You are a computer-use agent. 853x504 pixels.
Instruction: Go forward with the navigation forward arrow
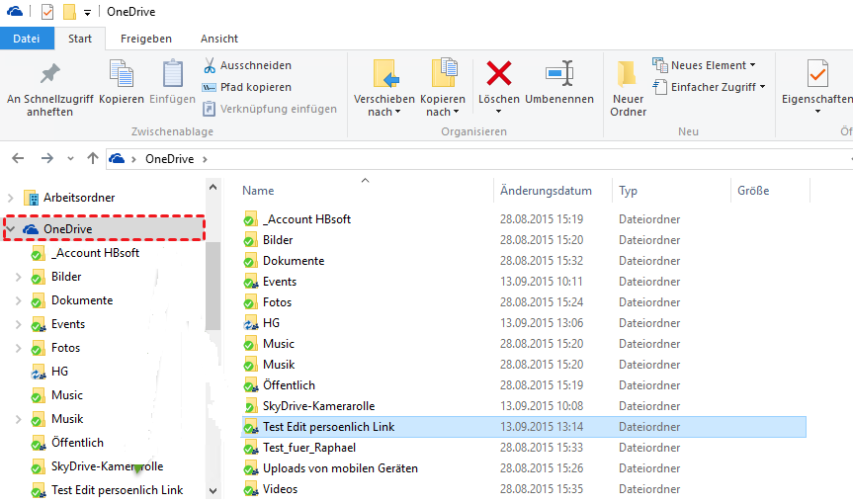point(47,158)
